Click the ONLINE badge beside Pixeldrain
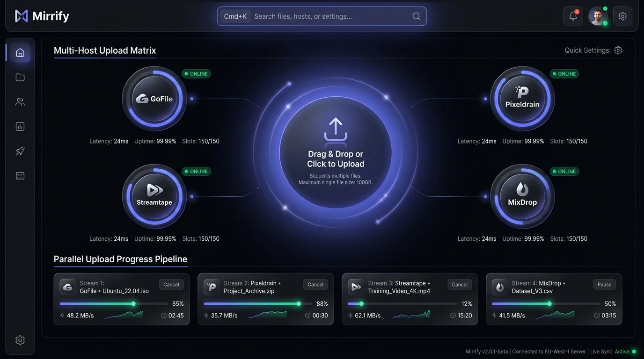Viewport: 644px width, 359px height. [x=564, y=74]
